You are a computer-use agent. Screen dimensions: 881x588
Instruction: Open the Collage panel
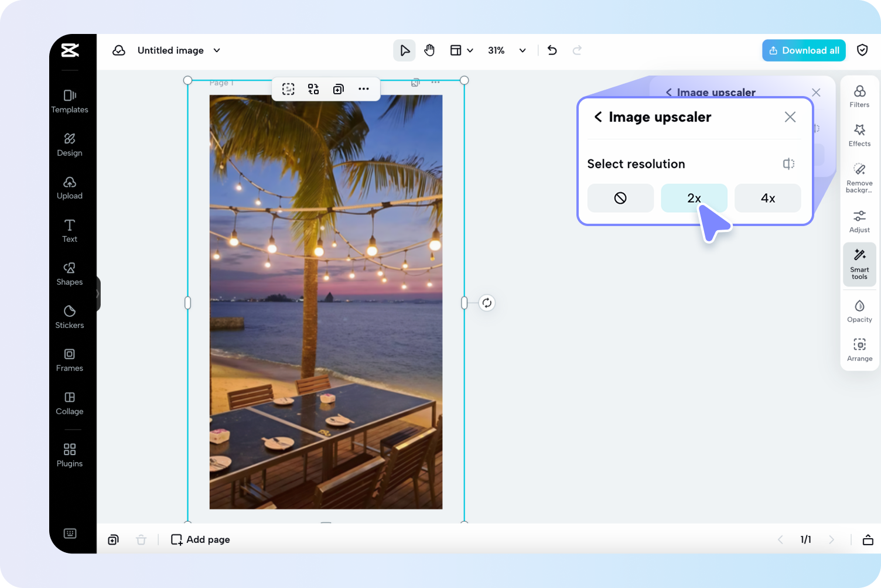pos(70,404)
